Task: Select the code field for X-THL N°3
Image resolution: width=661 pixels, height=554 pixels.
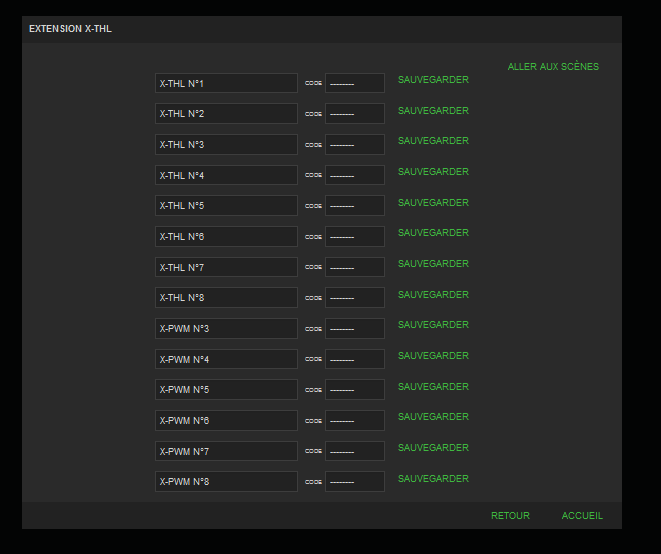Action: point(355,144)
